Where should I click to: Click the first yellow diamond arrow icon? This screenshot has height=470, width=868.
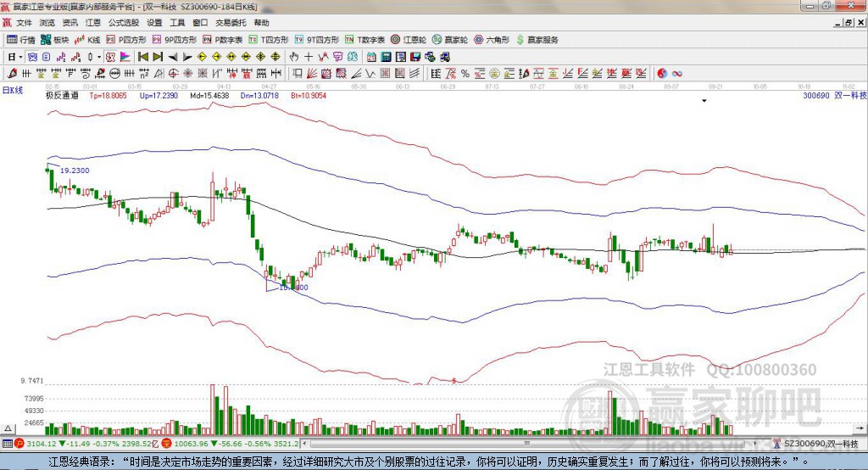point(202,57)
